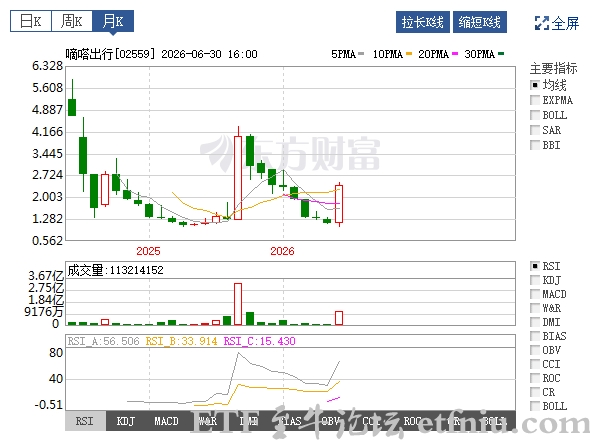Click the 0.562 price axis label
Screen dimensions: 595x447
click(47, 241)
